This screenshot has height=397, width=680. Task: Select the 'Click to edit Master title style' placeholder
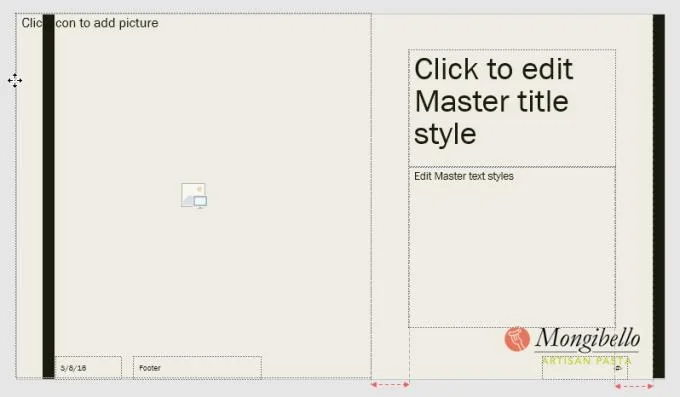coord(512,108)
